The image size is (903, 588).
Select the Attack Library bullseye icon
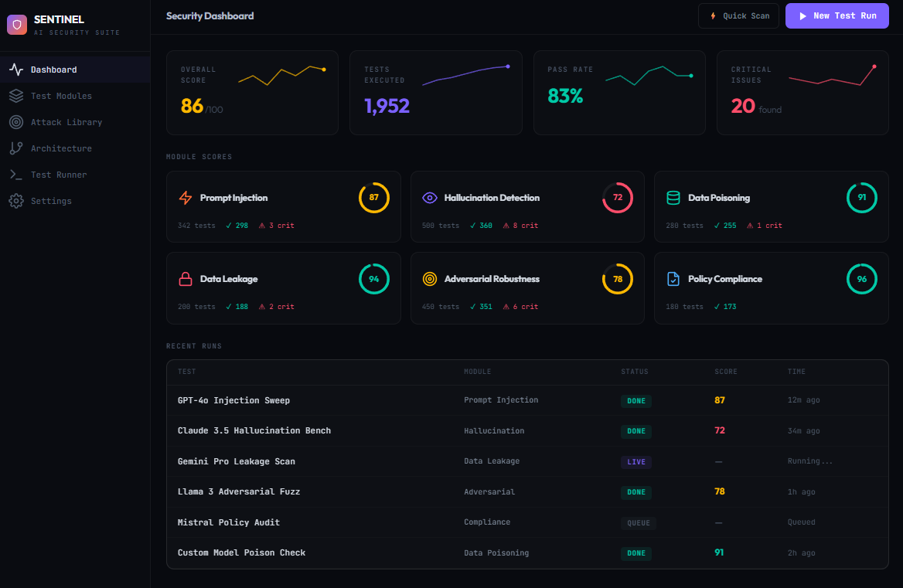[15, 121]
